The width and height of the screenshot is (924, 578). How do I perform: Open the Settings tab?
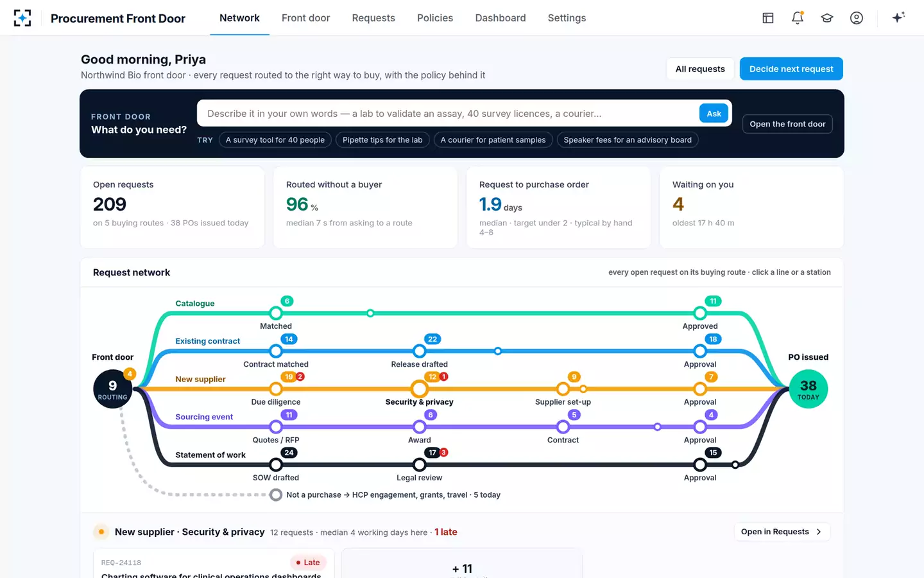click(567, 18)
